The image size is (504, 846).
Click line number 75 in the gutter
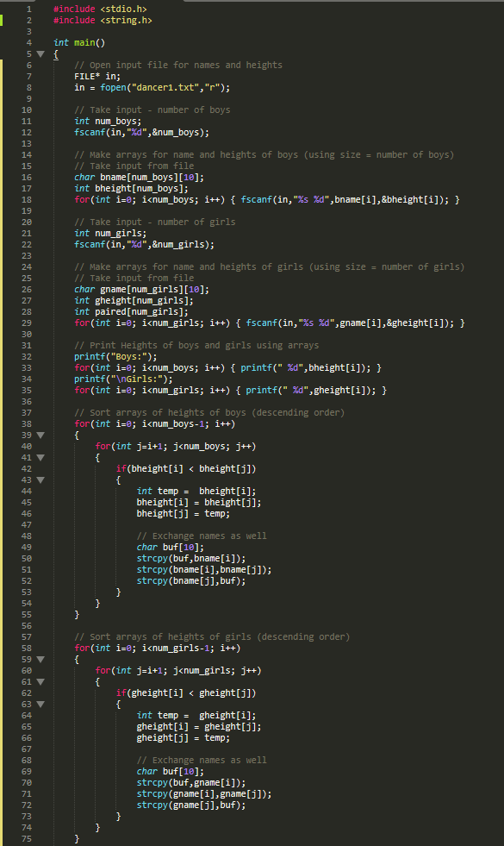click(27, 839)
